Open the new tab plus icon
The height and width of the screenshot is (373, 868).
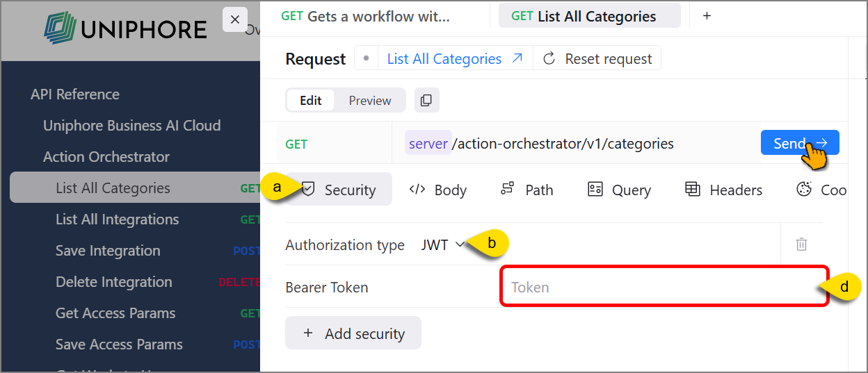tap(707, 15)
